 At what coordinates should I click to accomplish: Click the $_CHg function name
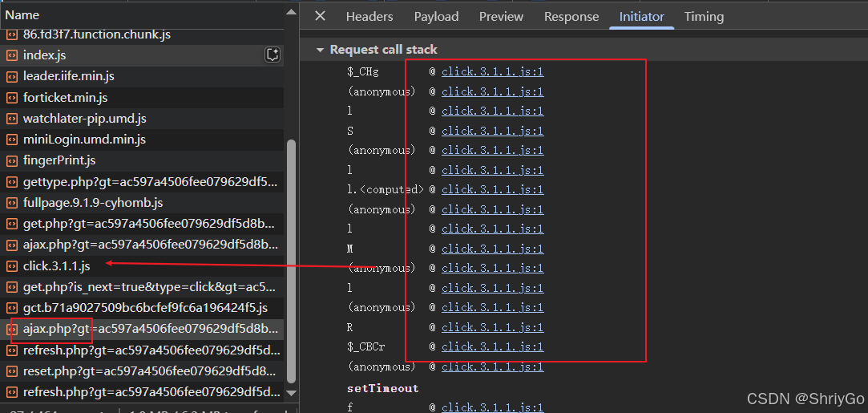[x=363, y=71]
